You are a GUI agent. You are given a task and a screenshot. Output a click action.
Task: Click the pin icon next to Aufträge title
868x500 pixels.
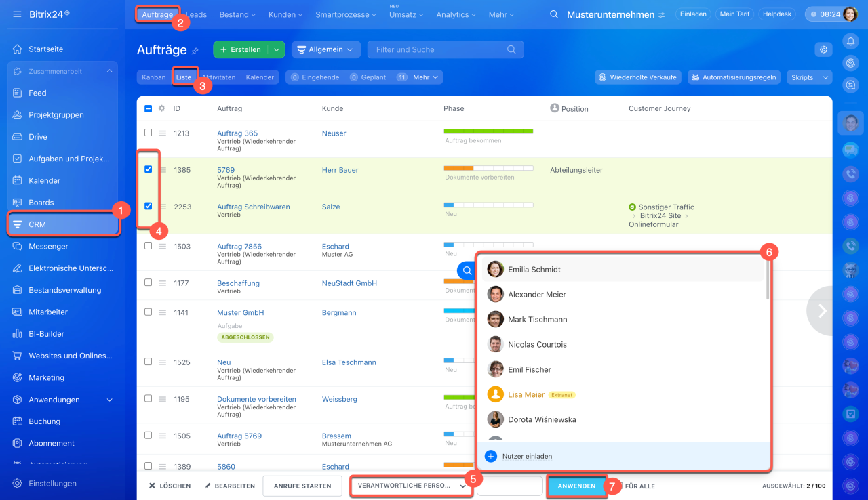[195, 51]
